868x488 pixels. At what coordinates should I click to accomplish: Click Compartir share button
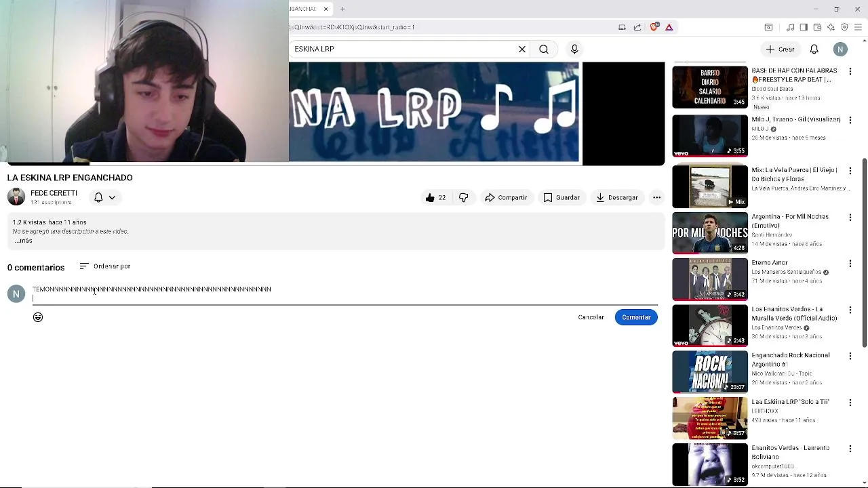point(506,197)
